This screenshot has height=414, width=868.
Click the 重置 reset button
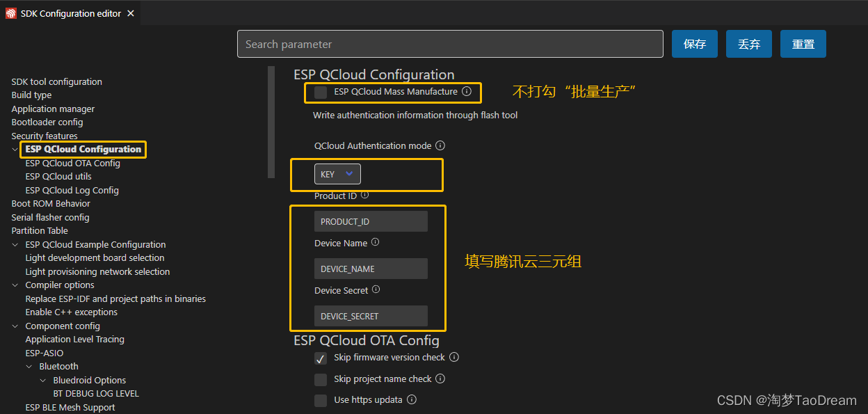(x=803, y=43)
